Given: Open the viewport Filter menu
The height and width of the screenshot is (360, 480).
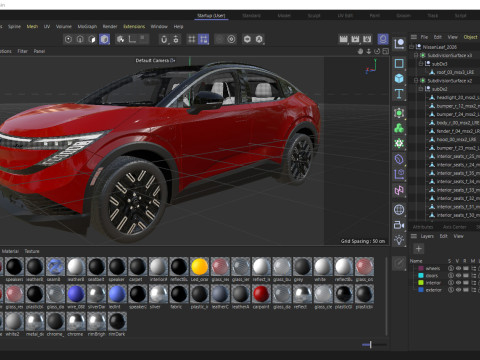Looking at the screenshot, I should pyautogui.click(x=23, y=51).
